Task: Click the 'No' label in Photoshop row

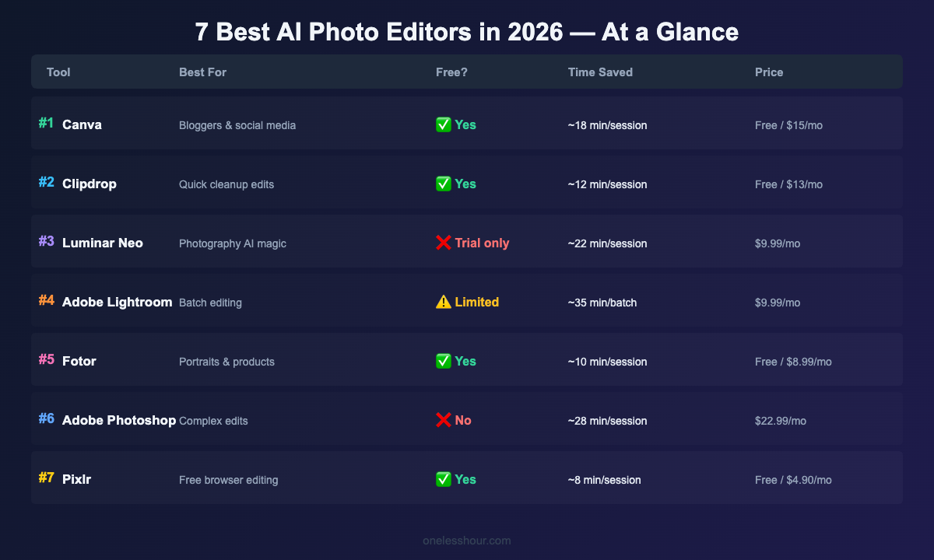Action: coord(463,420)
